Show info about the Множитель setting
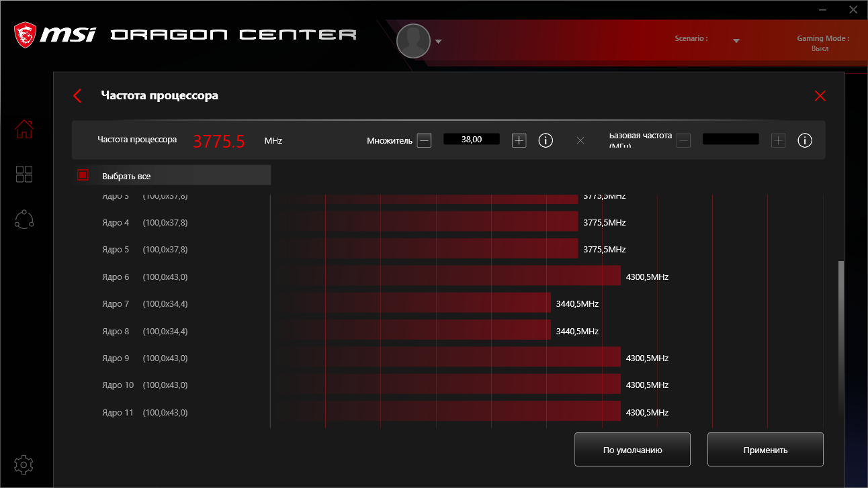 [546, 140]
